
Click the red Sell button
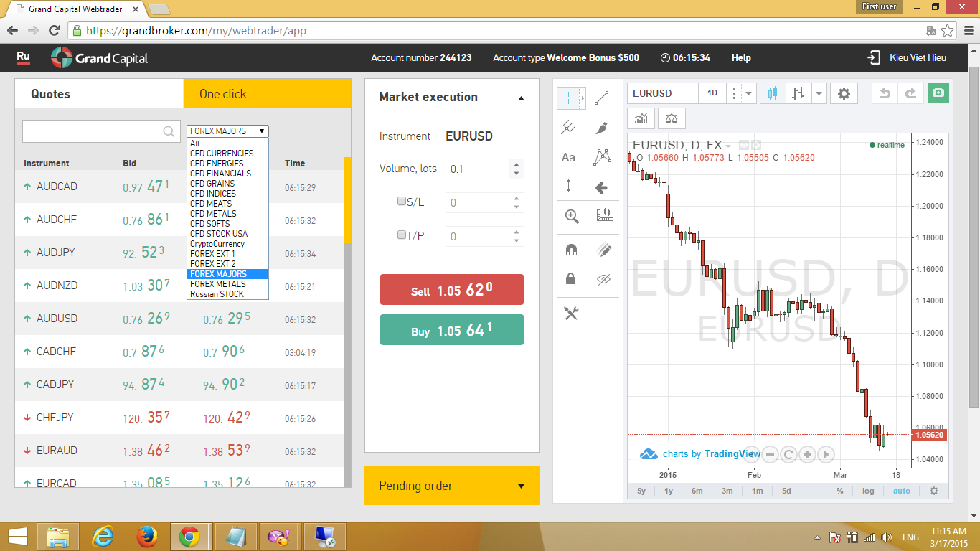452,290
